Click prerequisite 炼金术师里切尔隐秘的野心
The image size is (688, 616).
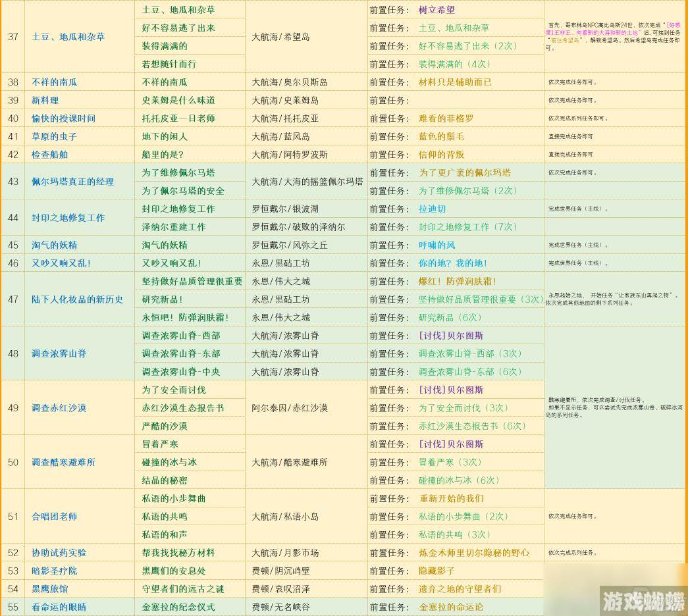click(474, 552)
